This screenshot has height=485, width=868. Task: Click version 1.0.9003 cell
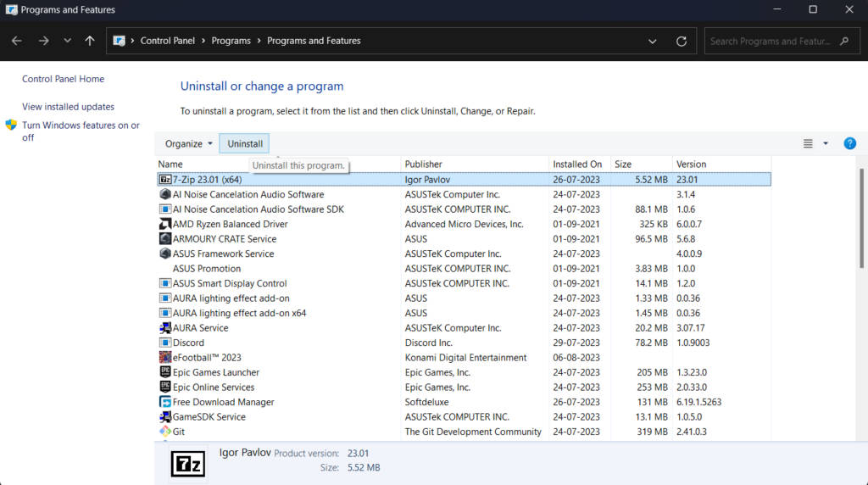[x=693, y=343]
